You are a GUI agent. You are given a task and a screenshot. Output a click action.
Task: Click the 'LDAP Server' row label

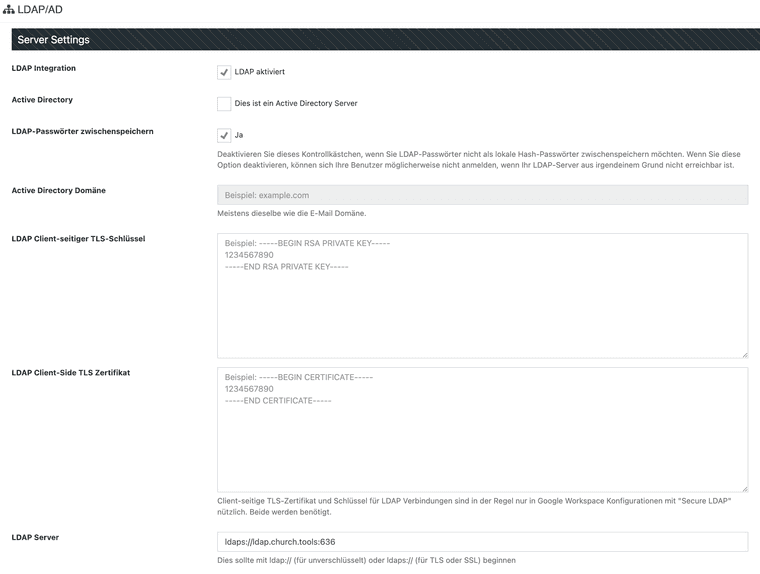tap(35, 537)
